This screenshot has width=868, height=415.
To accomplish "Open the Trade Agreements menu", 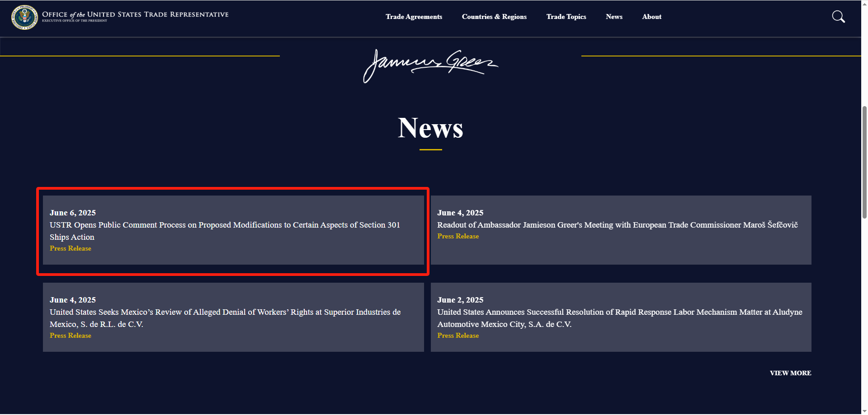I will [x=414, y=17].
